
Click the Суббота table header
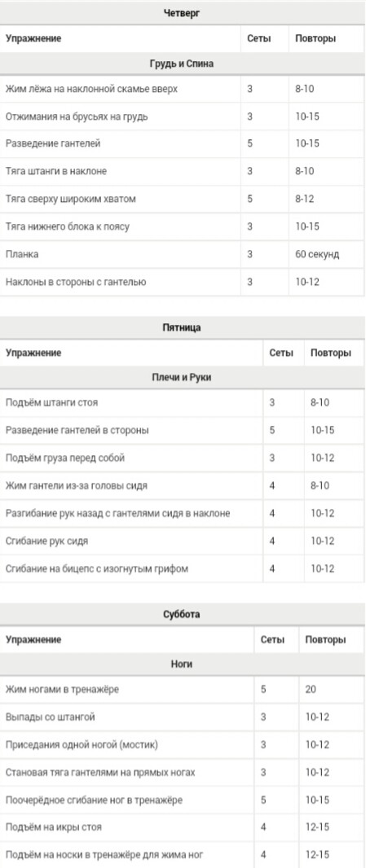[x=182, y=615]
